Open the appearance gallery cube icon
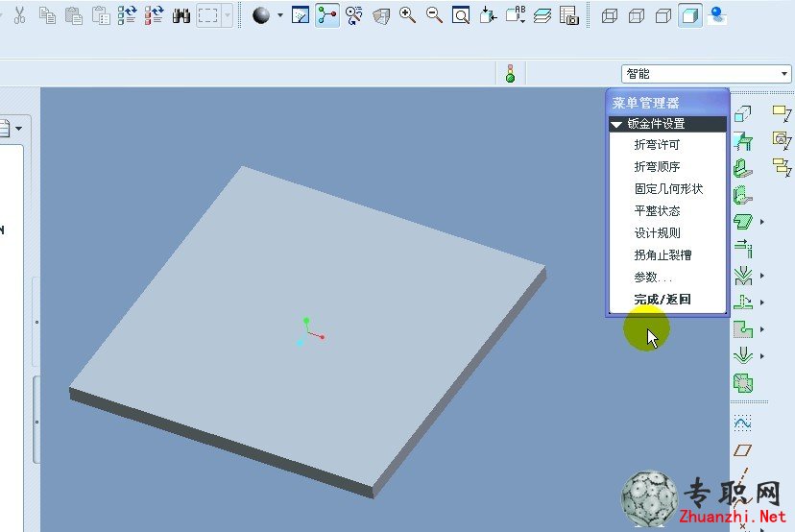795x532 pixels. pos(381,15)
